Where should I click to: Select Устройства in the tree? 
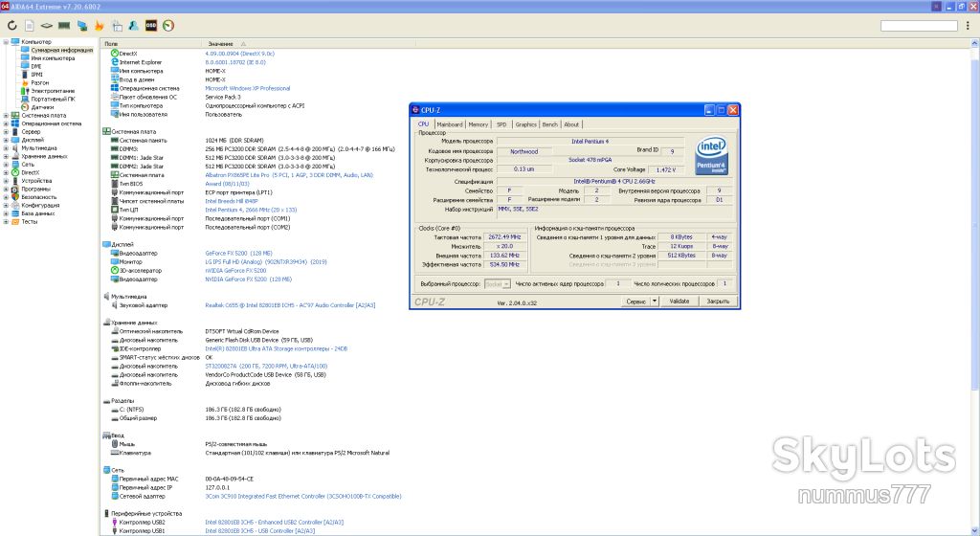(x=36, y=181)
